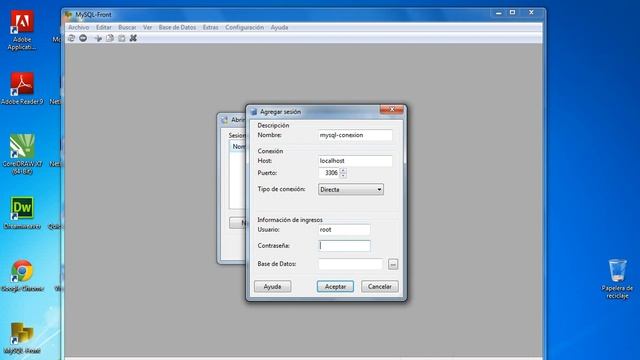
Task: Select the Papelera de reciclaje icon
Action: pos(617,279)
